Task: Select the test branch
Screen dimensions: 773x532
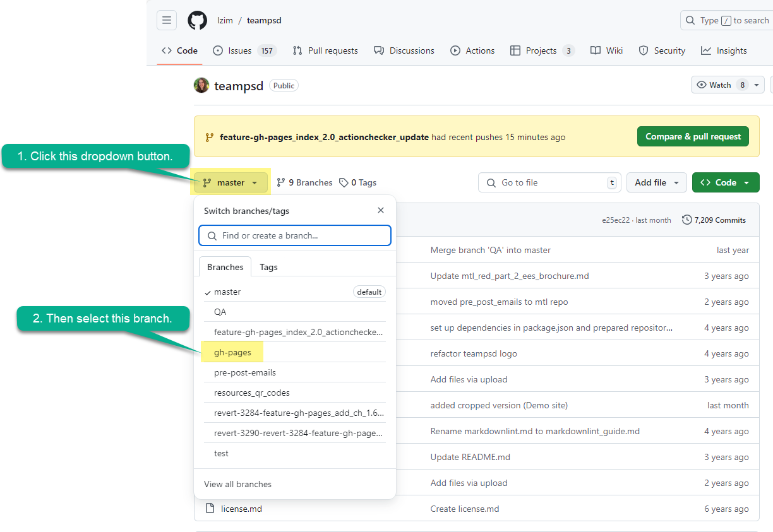Action: pyautogui.click(x=295, y=453)
